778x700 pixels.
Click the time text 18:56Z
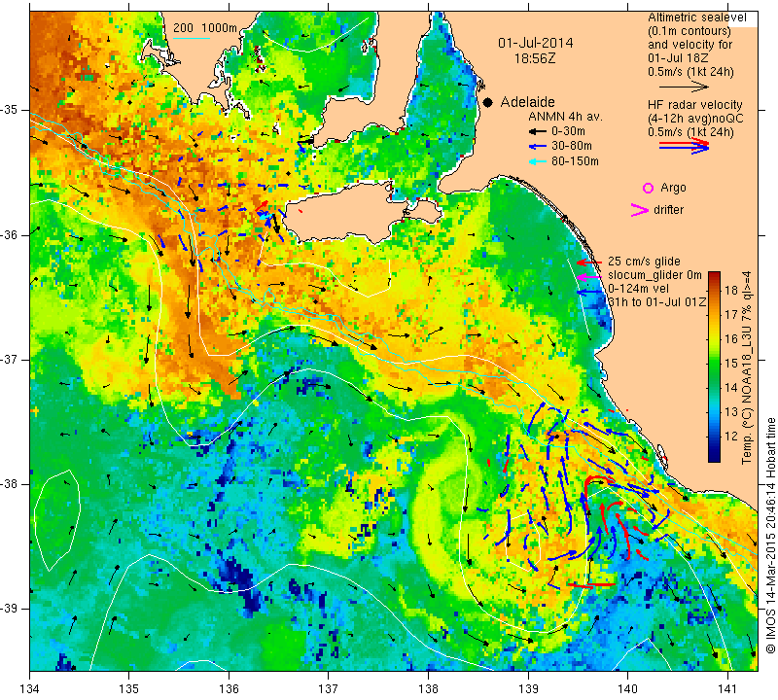point(535,58)
